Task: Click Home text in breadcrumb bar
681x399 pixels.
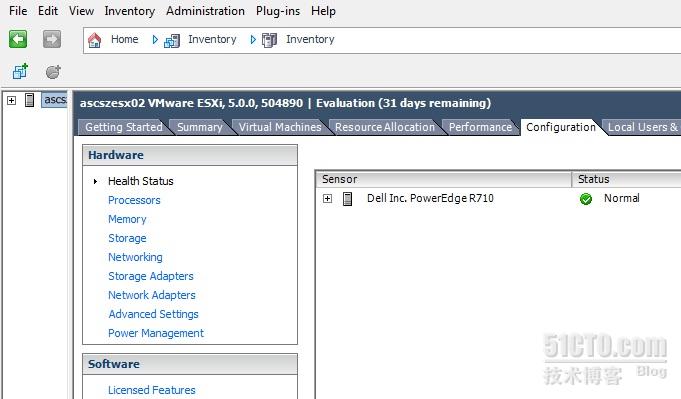Action: (x=125, y=40)
